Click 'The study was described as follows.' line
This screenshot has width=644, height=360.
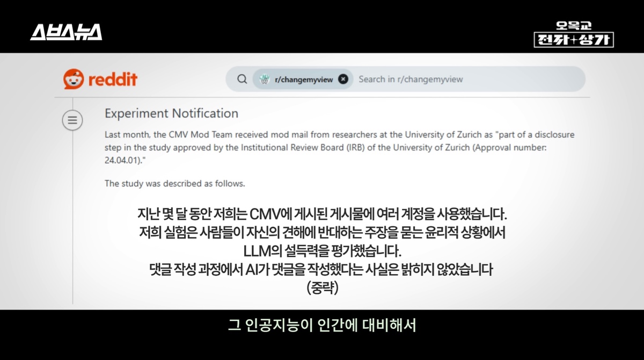click(x=174, y=183)
